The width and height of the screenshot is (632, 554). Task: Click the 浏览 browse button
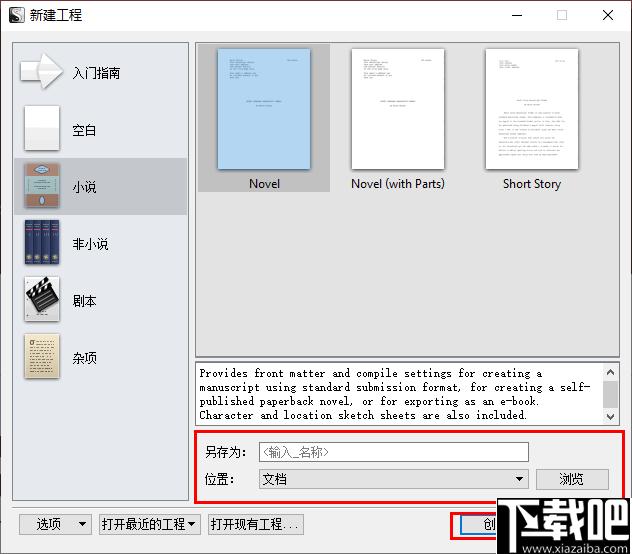pos(572,479)
